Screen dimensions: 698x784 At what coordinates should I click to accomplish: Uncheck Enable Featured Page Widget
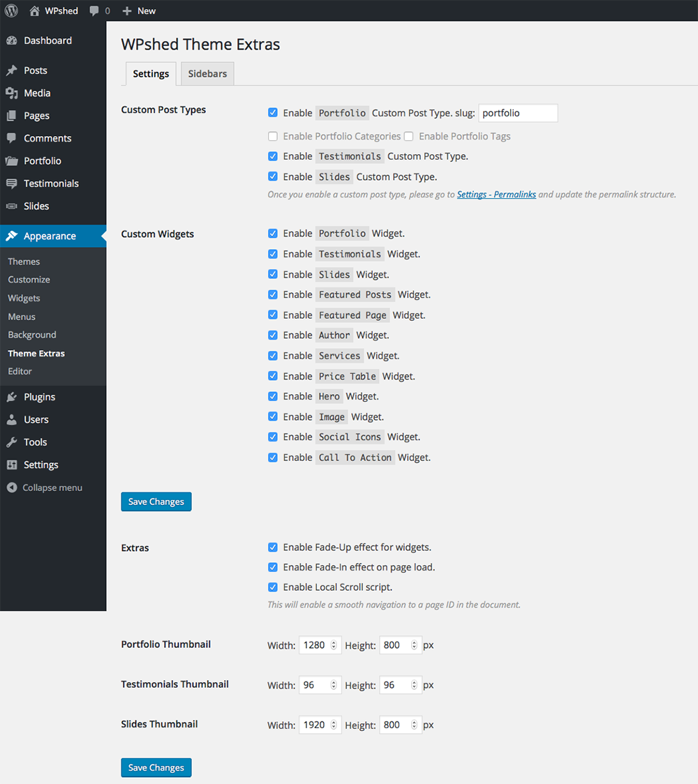[273, 315]
